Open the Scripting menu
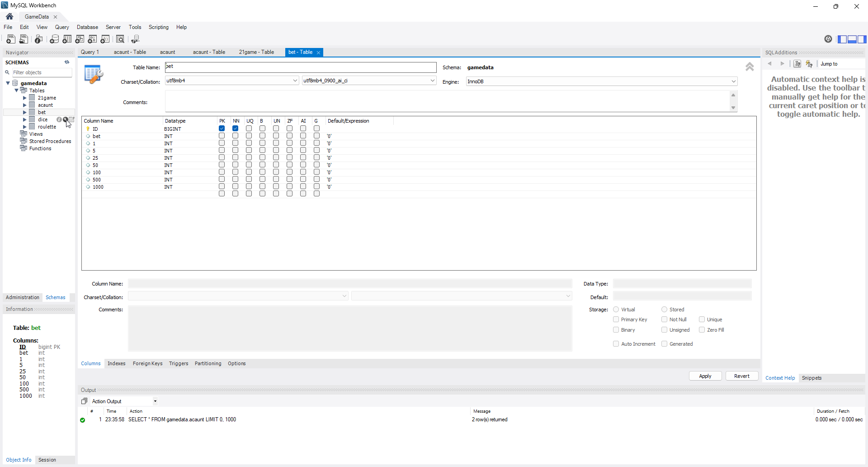The height and width of the screenshot is (467, 868). point(158,27)
